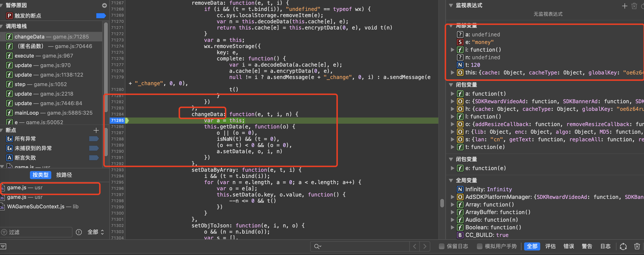Expand global AdSDKPlatformManager object
The width and height of the screenshot is (644, 255).
452,197
